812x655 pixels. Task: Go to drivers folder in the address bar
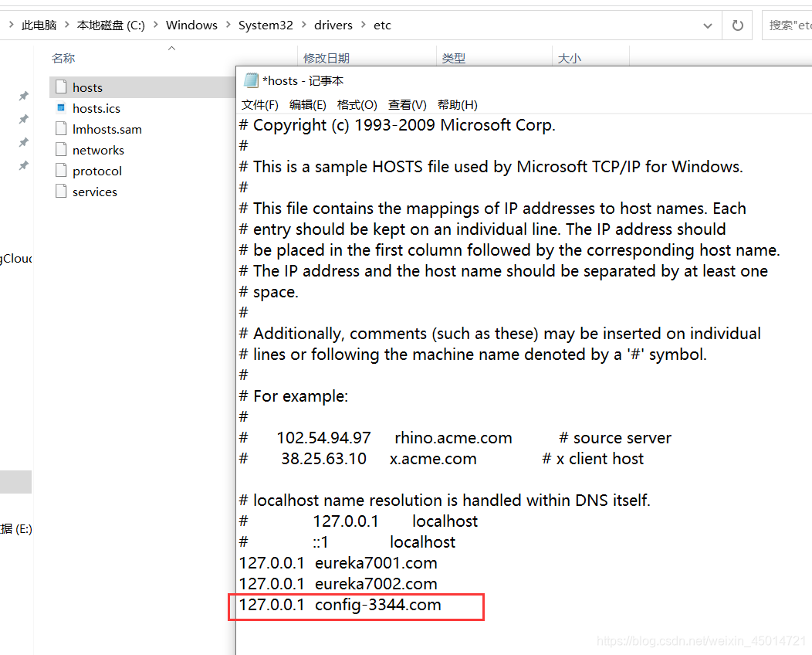point(333,25)
